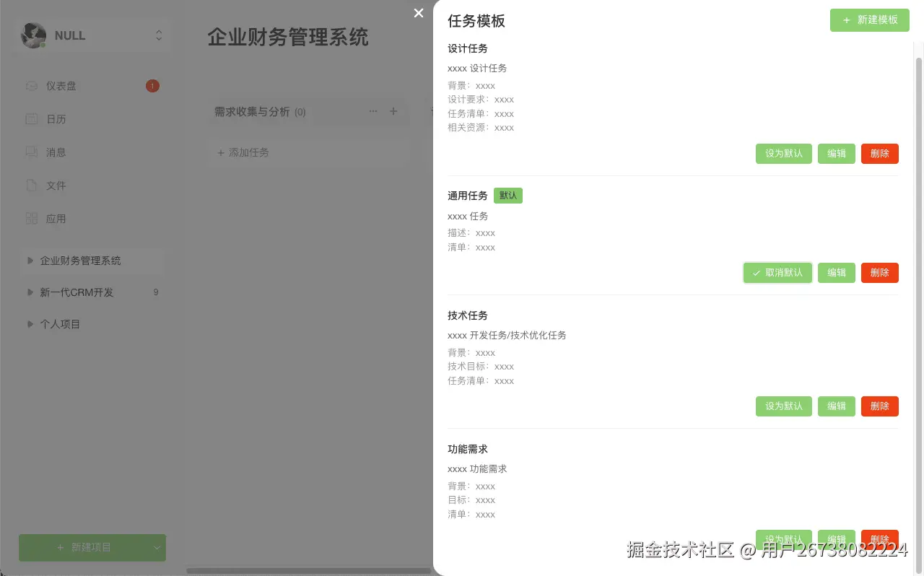Open the "..." options on 需求收集与分析 column
Screen dimensions: 924x576
pos(373,111)
